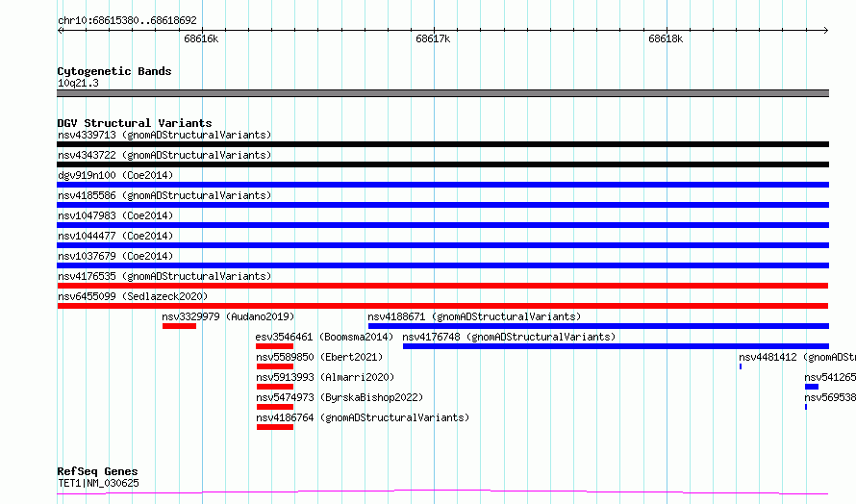Click the 10q21.3 band label

[x=78, y=83]
